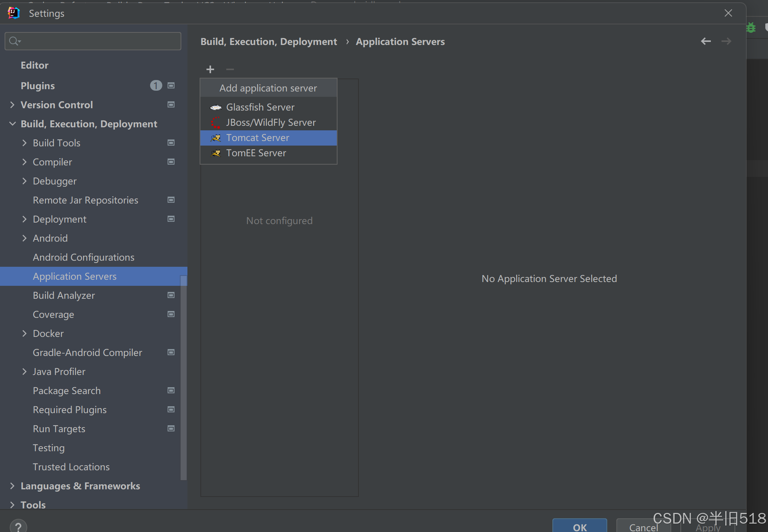
Task: Click the Tomcat Server cat icon
Action: [x=216, y=138]
